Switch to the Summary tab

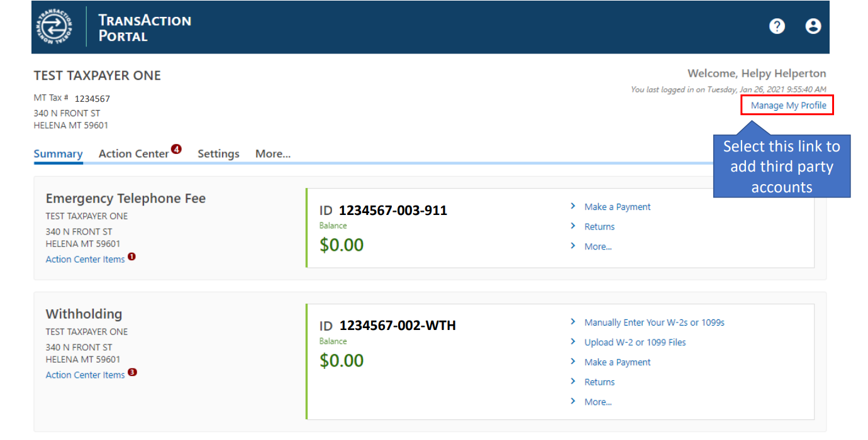[58, 154]
